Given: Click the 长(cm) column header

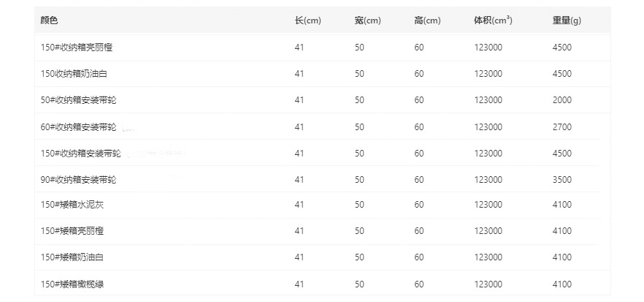Looking at the screenshot, I should [307, 20].
